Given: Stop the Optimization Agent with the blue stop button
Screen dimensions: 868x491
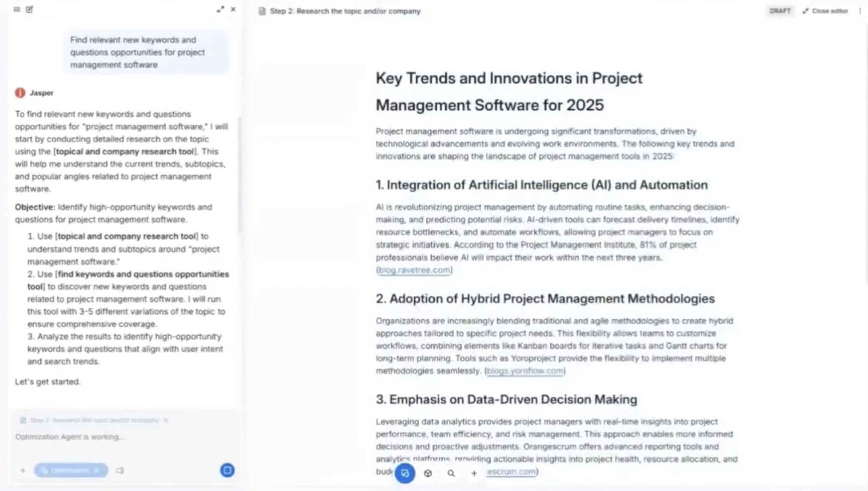Looking at the screenshot, I should point(227,470).
